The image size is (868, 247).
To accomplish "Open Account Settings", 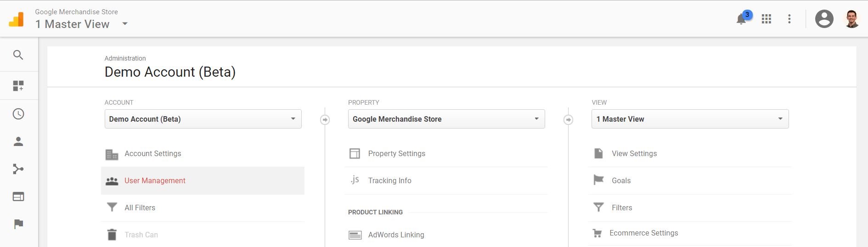I will (x=153, y=154).
